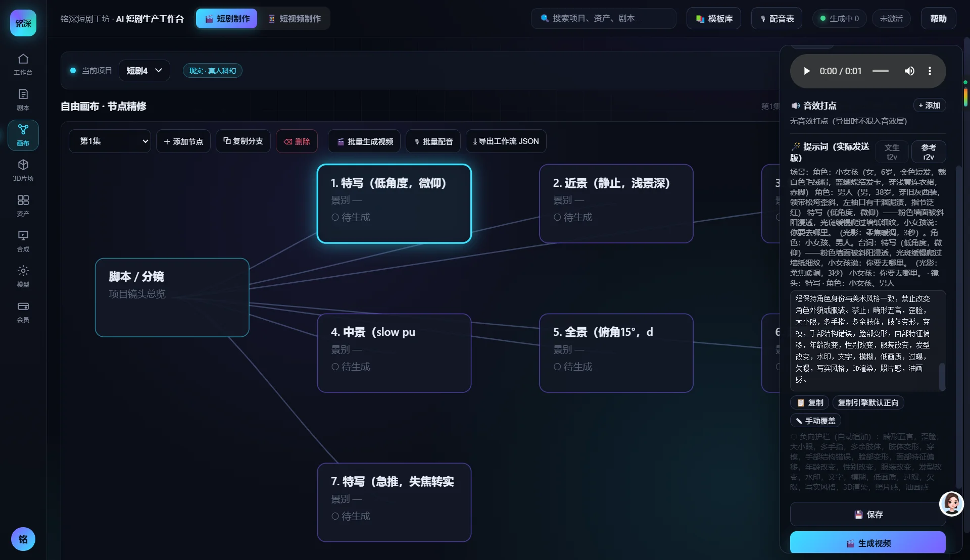This screenshot has width=970, height=560.
Task: Expand the 短剧4 project dropdown
Action: [x=144, y=71]
